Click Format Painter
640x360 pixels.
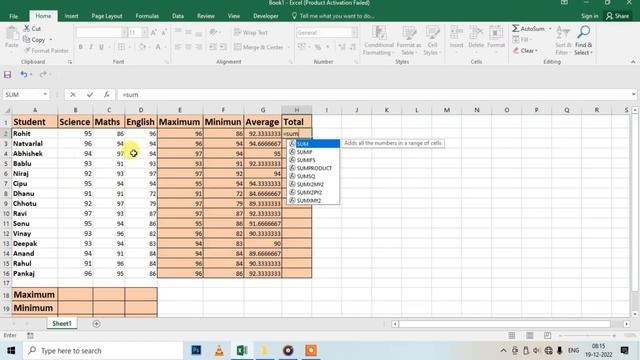point(46,51)
